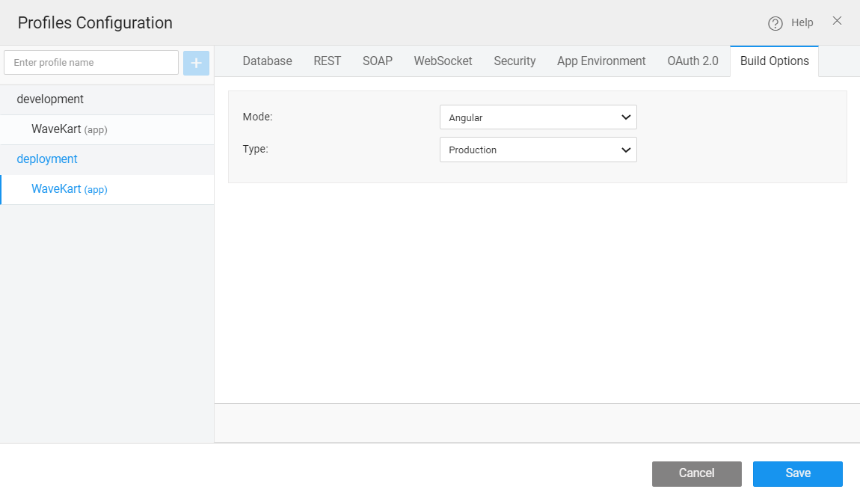Close the Profiles Configuration dialog
This screenshot has height=504, width=860.
pos(837,21)
